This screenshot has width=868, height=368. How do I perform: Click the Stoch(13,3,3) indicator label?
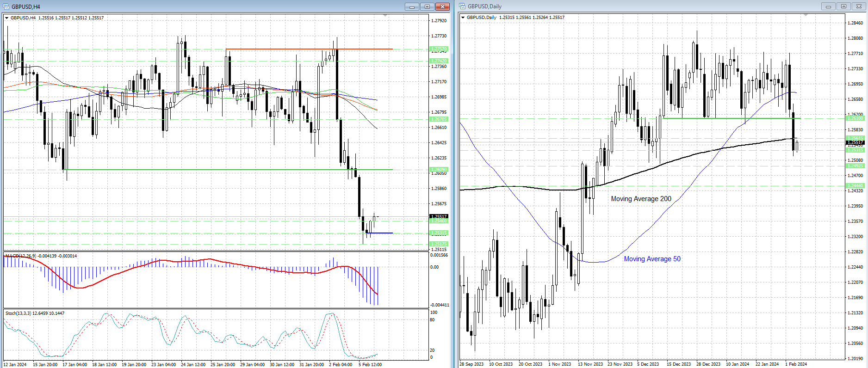[x=19, y=313]
